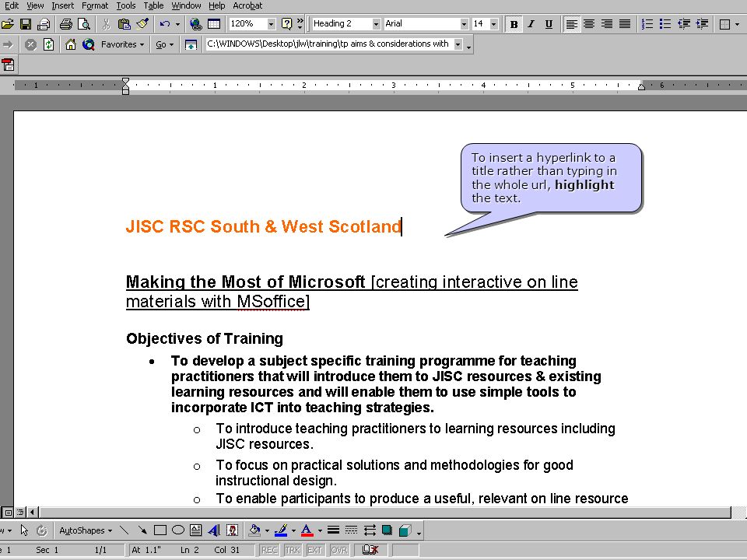Click the file path address field

328,44
